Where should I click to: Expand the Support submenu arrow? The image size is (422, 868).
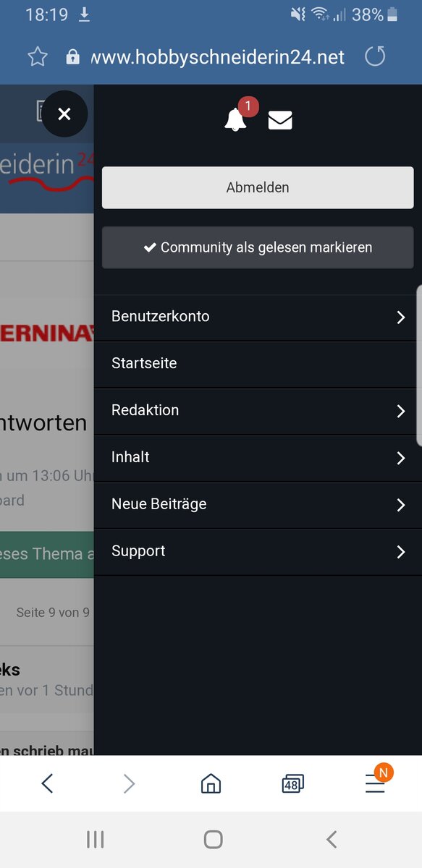pos(401,552)
